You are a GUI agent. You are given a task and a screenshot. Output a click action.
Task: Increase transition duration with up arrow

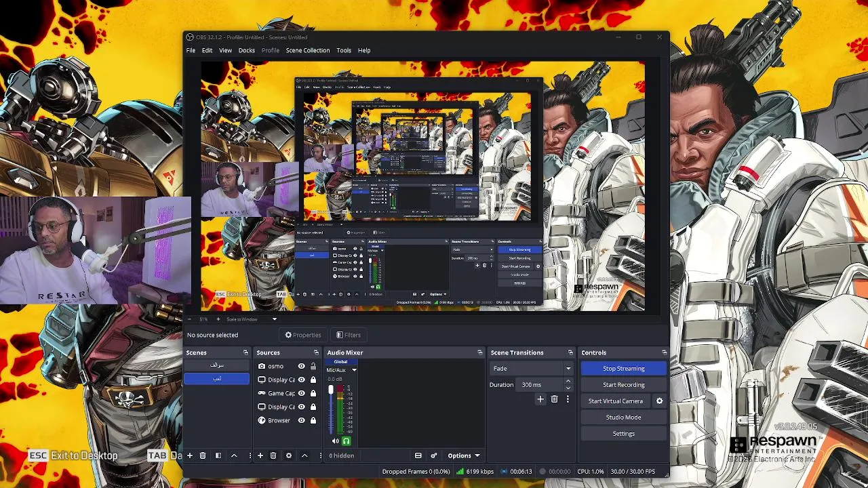568,382
